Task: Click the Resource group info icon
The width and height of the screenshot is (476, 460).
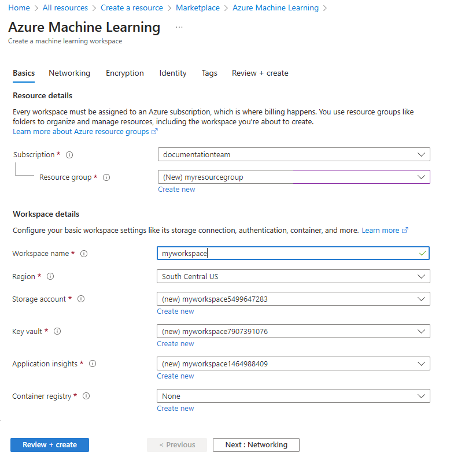Action: 106,177
